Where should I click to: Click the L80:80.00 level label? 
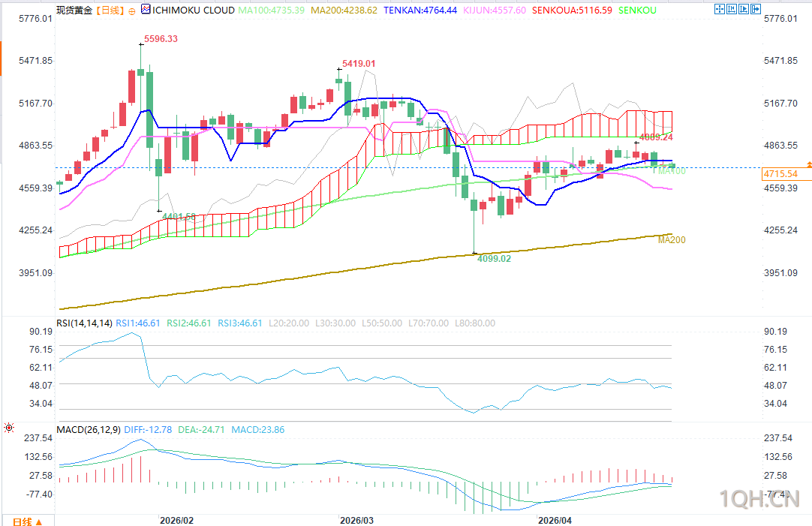click(475, 323)
